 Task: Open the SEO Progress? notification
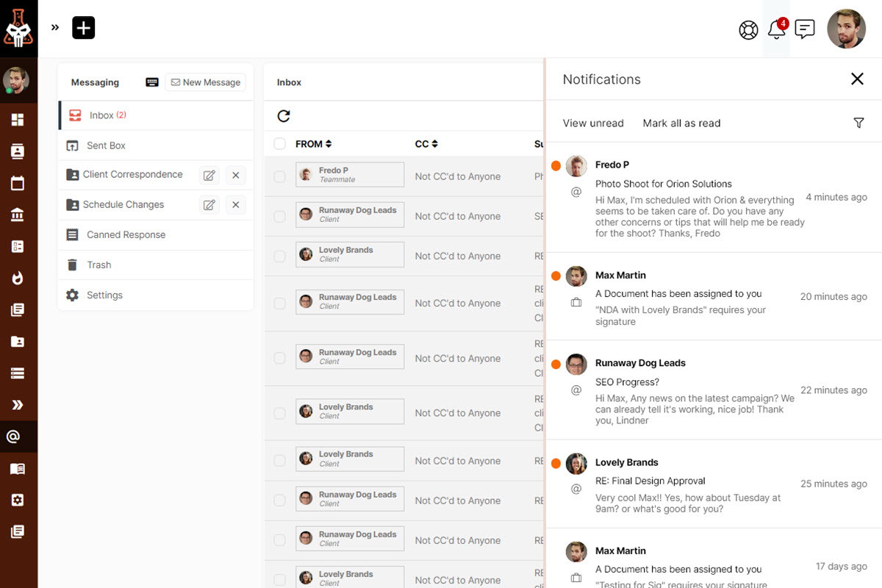point(714,391)
